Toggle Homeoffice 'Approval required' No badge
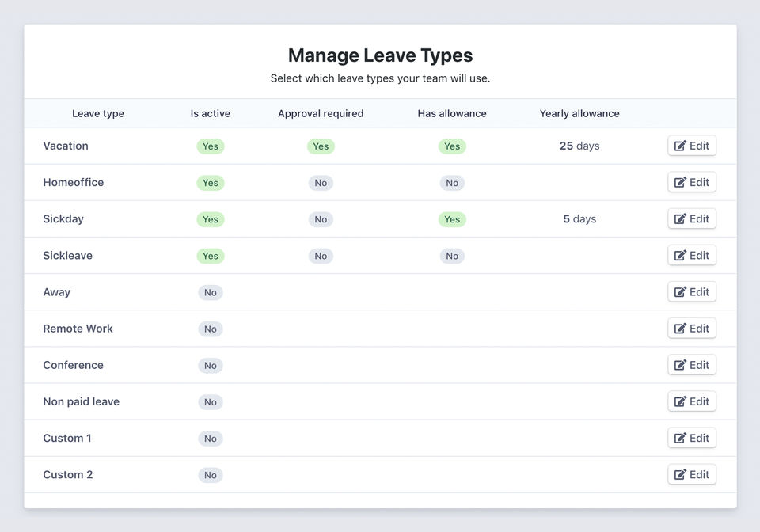 coord(321,183)
